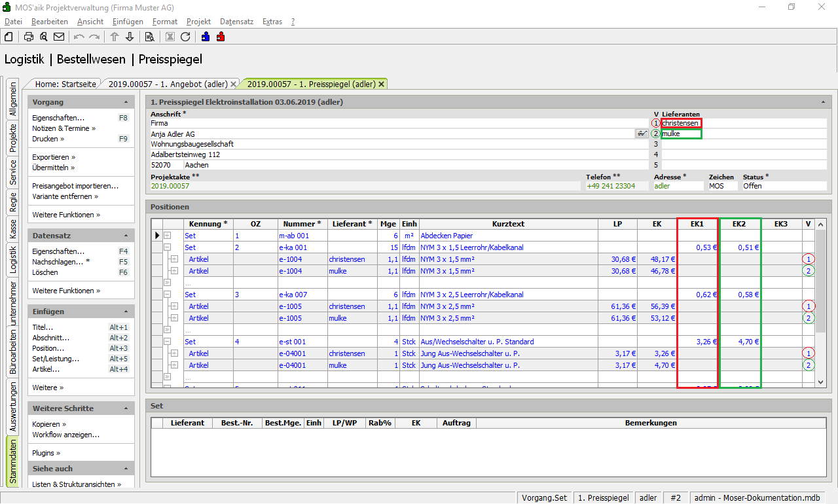Click the refresh circular arrow icon
The height and width of the screenshot is (504, 838).
(x=185, y=37)
